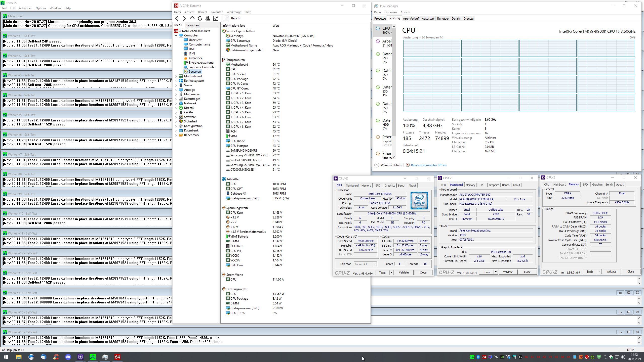Open Tools dropdown arrow in first CPU-Z
The height and width of the screenshot is (362, 644).
(391, 273)
